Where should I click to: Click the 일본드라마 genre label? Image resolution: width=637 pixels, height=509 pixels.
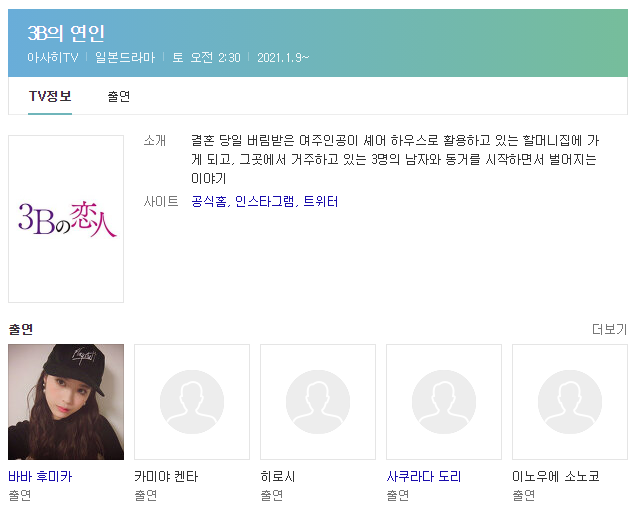125,57
